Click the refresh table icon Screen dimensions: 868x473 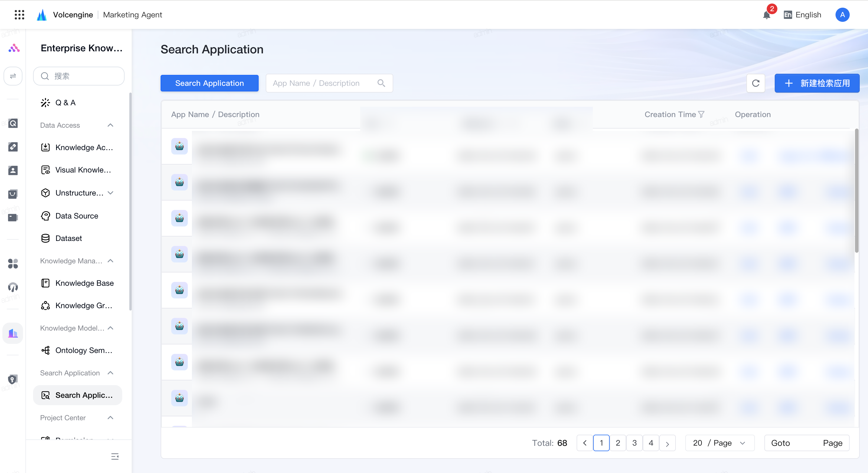point(756,83)
